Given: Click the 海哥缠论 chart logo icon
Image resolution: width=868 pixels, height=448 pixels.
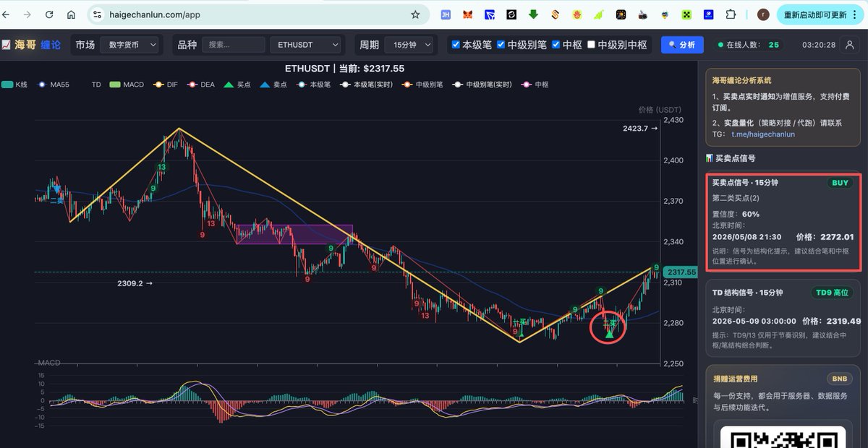Looking at the screenshot, I should [6, 45].
